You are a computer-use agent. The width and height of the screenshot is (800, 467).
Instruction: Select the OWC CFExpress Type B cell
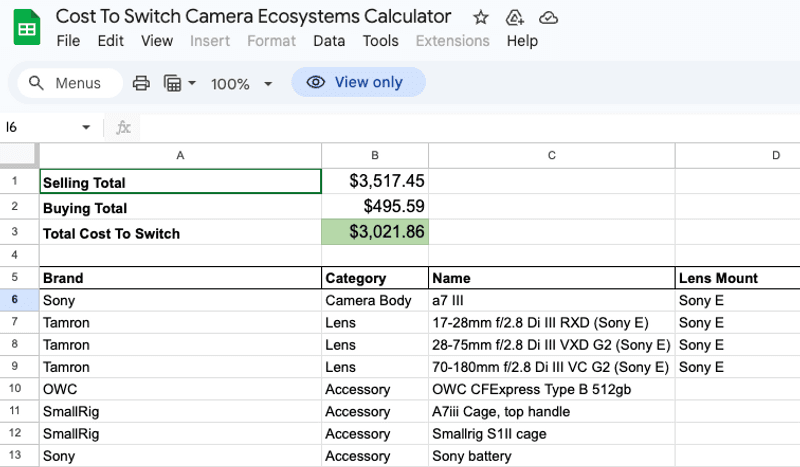pyautogui.click(x=552, y=389)
